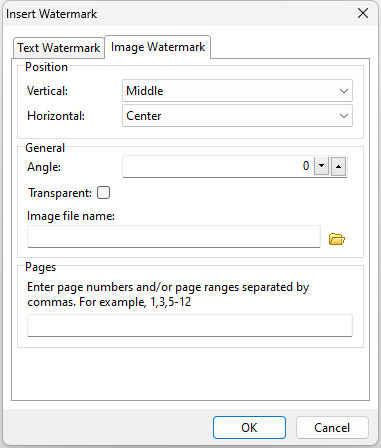Expand the Horizontal position dropdown
The image size is (381, 448).
point(237,116)
